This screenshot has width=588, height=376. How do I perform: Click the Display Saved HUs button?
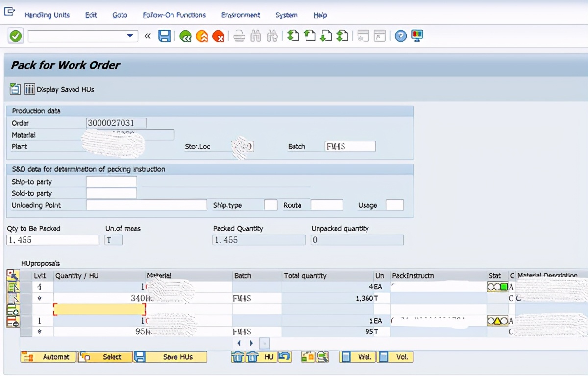[59, 89]
